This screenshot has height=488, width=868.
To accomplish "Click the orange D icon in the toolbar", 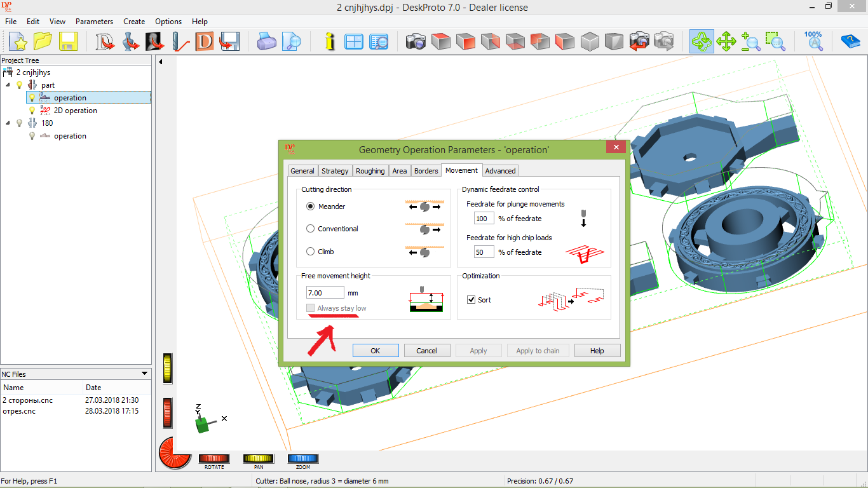I will [x=205, y=42].
